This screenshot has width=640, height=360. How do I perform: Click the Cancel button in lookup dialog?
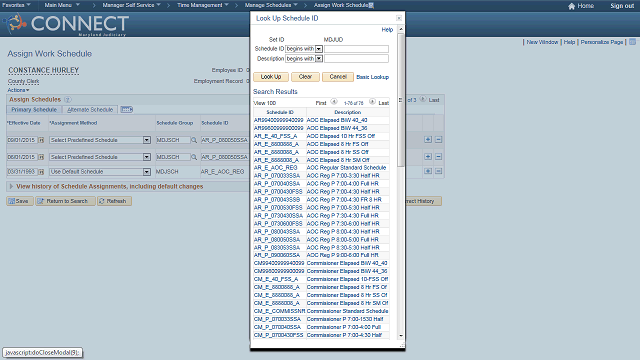point(338,77)
